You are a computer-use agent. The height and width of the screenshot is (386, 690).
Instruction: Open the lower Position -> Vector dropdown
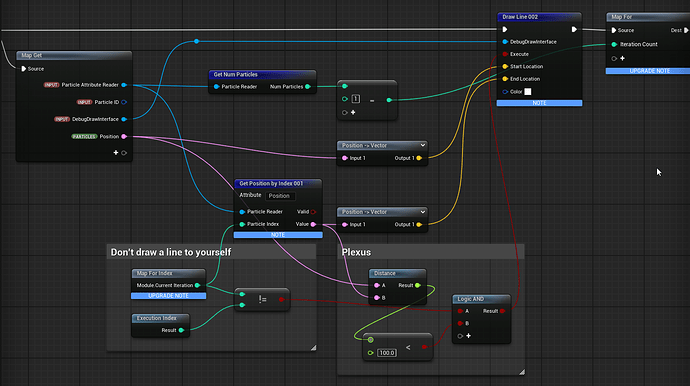click(422, 212)
